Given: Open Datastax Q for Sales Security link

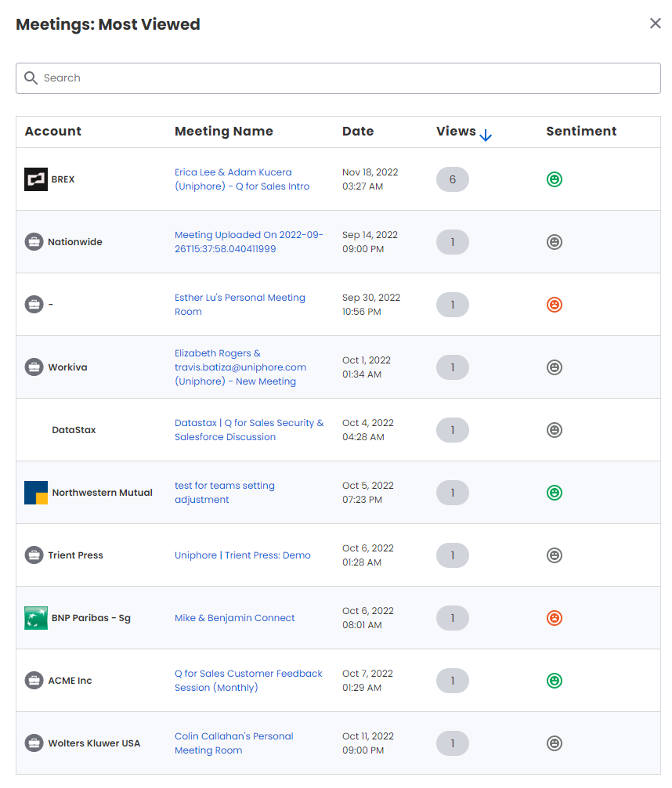Looking at the screenshot, I should coord(249,430).
